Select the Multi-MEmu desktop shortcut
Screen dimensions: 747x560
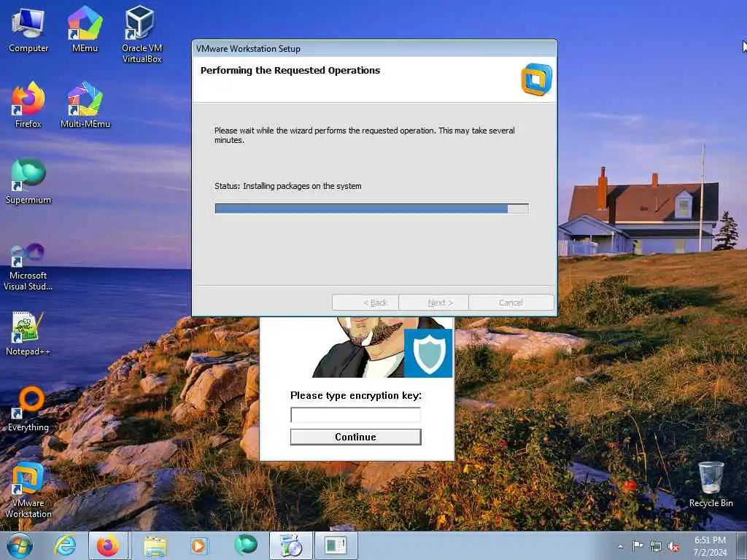(x=85, y=105)
